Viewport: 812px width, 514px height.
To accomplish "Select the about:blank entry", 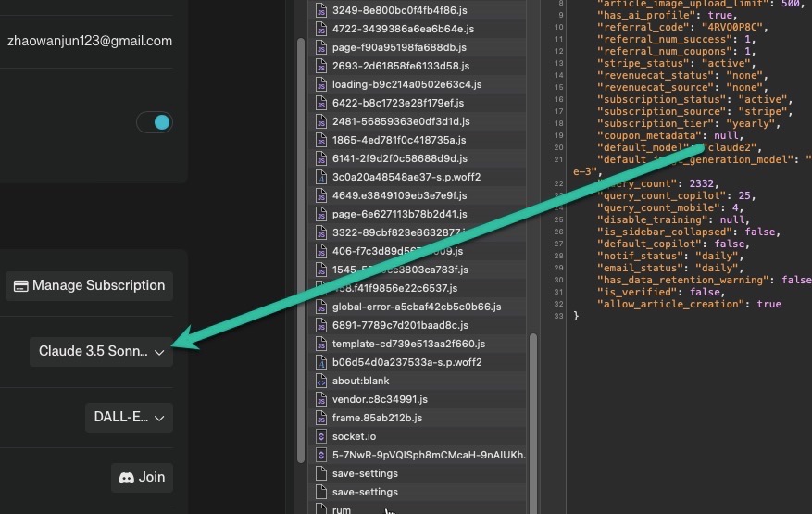I will click(x=360, y=381).
